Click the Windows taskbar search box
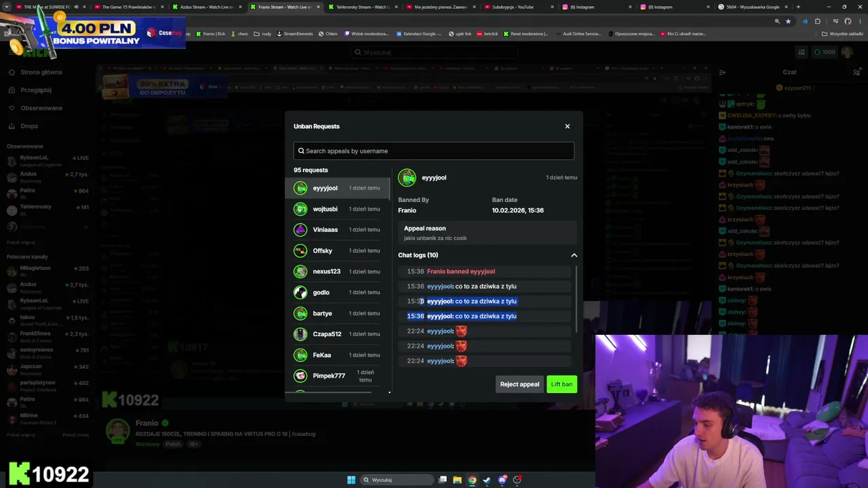 coord(397,480)
